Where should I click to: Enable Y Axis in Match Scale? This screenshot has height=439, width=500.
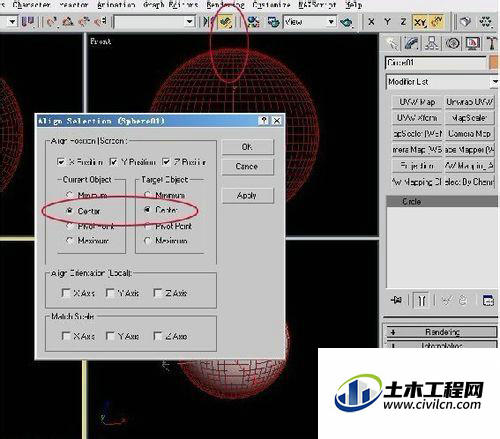(110, 336)
